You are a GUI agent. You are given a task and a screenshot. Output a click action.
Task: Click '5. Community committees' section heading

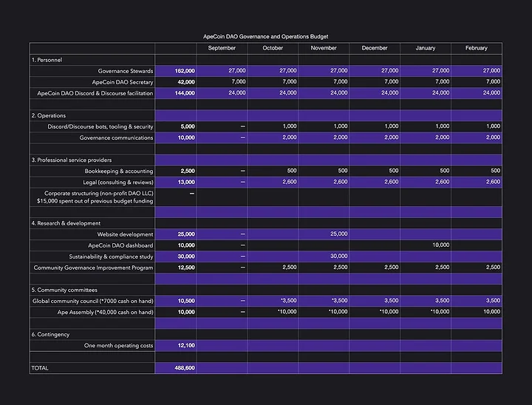click(x=64, y=290)
